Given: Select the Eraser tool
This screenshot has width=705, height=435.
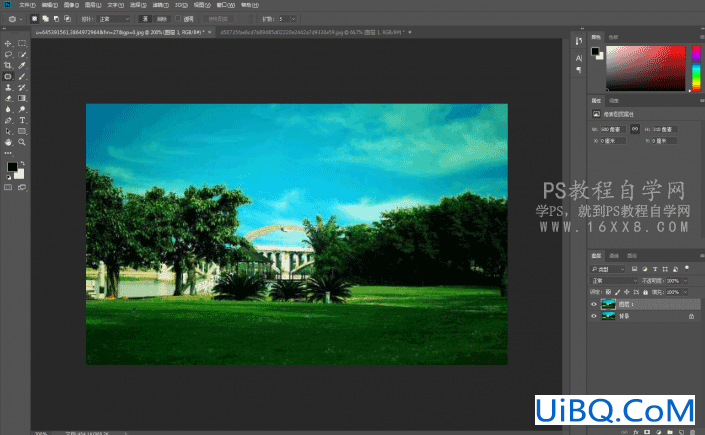Looking at the screenshot, I should [8, 98].
